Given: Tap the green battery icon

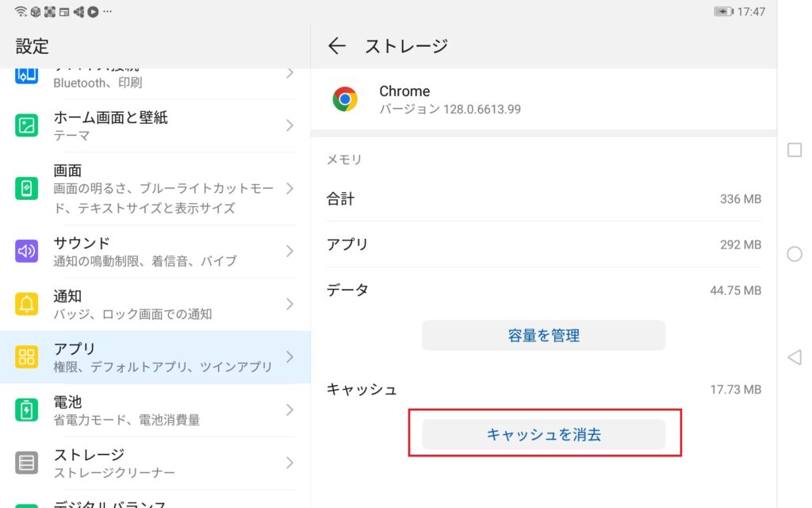Looking at the screenshot, I should tap(26, 410).
